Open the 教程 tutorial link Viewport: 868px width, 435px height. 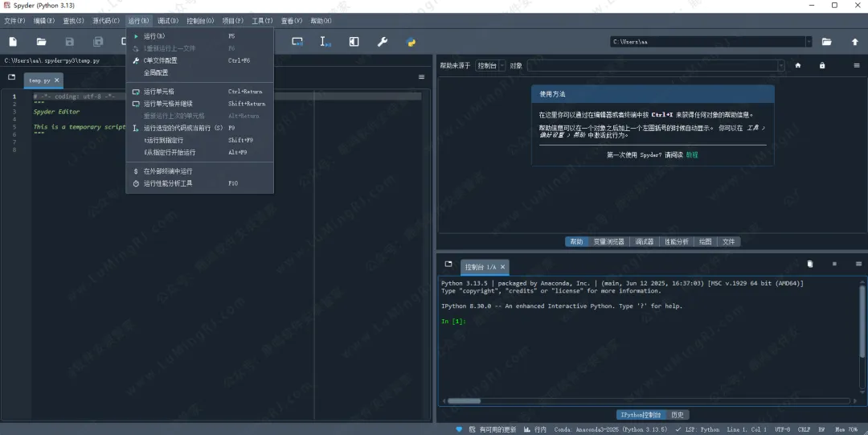[x=692, y=154]
